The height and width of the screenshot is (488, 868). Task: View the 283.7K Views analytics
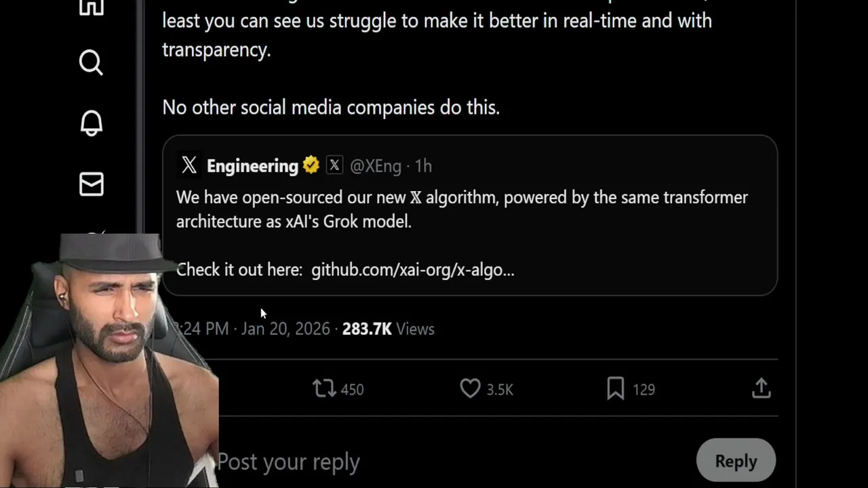coord(388,329)
